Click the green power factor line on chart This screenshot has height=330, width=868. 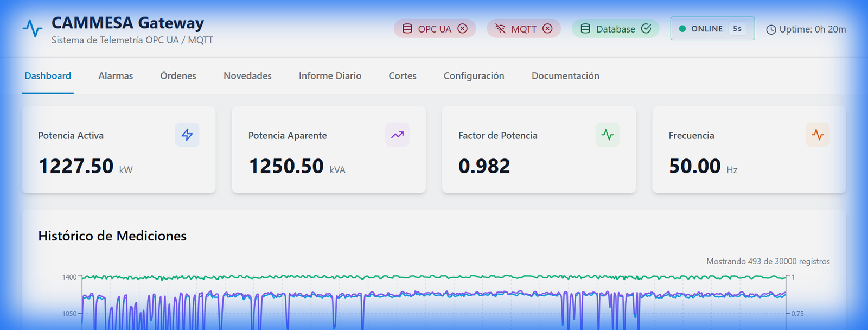coord(434,277)
